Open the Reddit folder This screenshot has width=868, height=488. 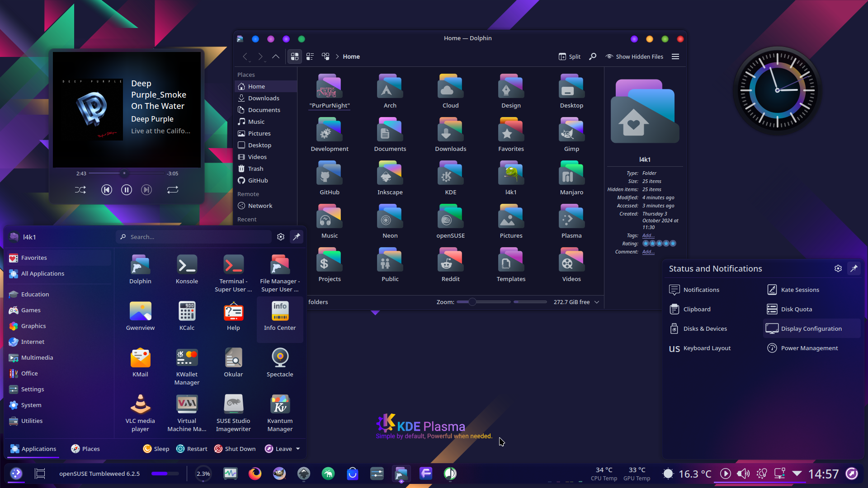click(450, 264)
